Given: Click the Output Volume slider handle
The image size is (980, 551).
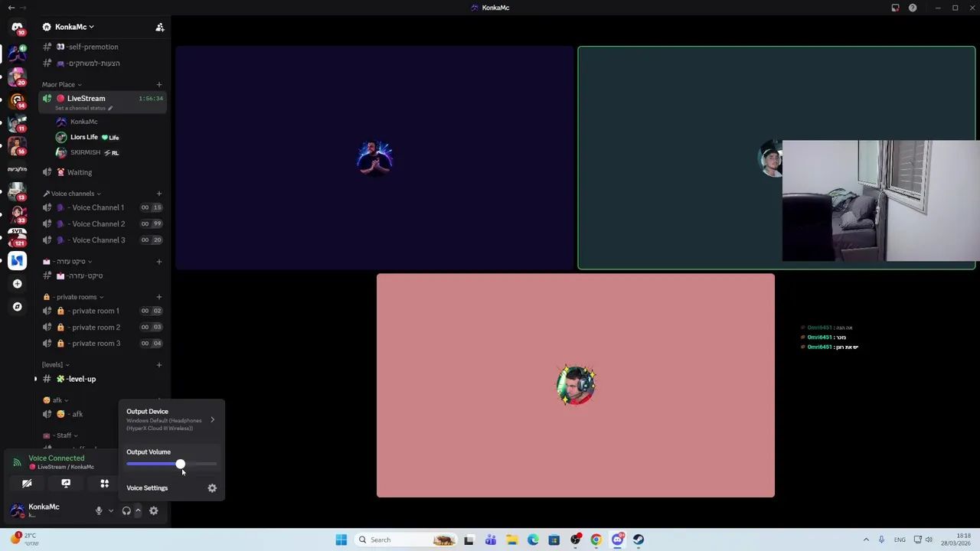Looking at the screenshot, I should tap(180, 465).
